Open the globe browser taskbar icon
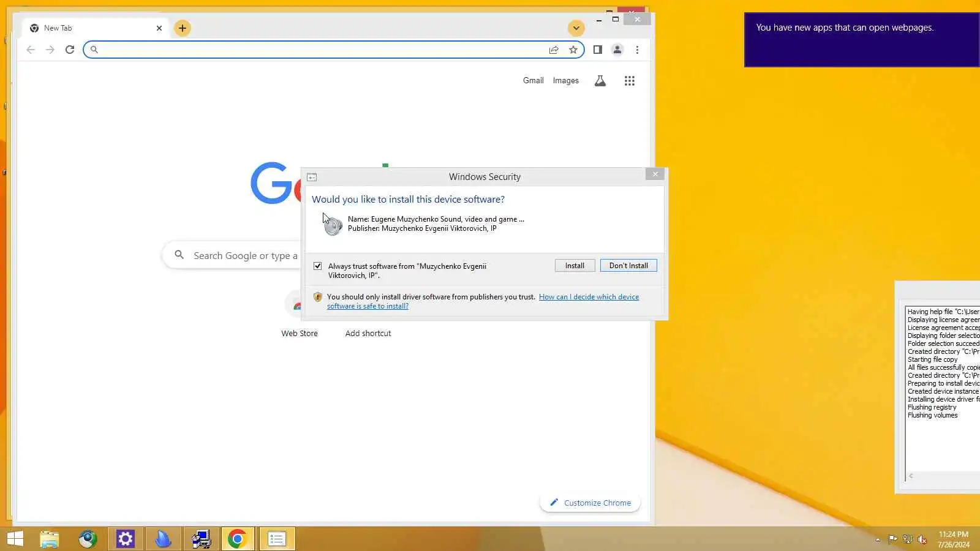This screenshot has width=980, height=551. click(x=88, y=539)
